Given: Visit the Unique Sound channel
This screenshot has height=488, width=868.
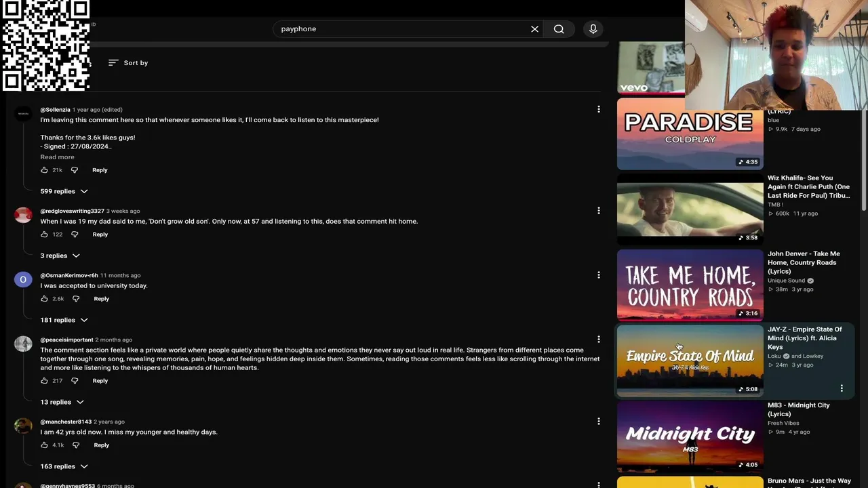Looking at the screenshot, I should [x=787, y=281].
